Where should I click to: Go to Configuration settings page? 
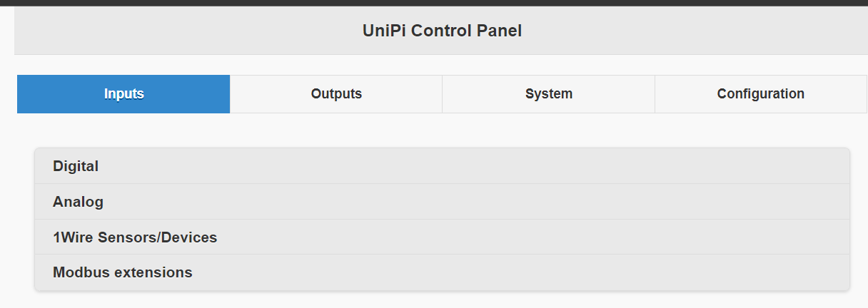tap(760, 94)
